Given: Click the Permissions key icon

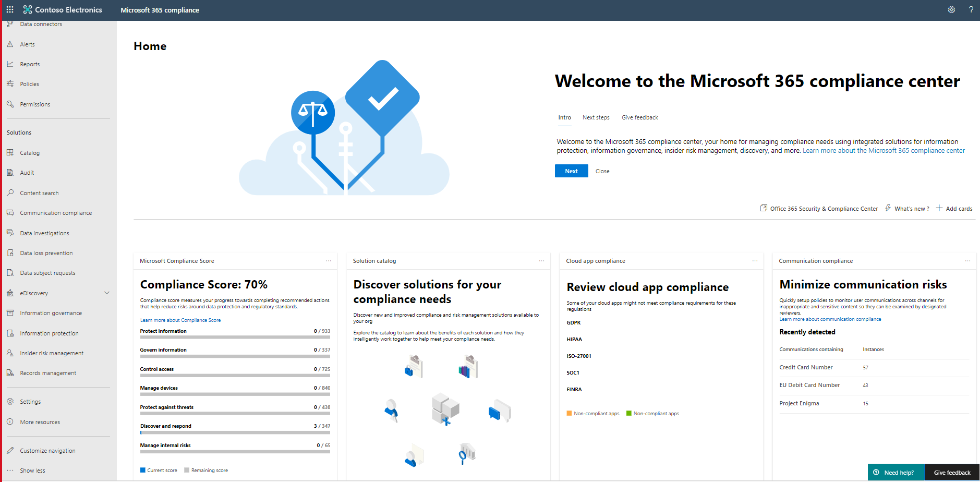Looking at the screenshot, I should (10, 104).
